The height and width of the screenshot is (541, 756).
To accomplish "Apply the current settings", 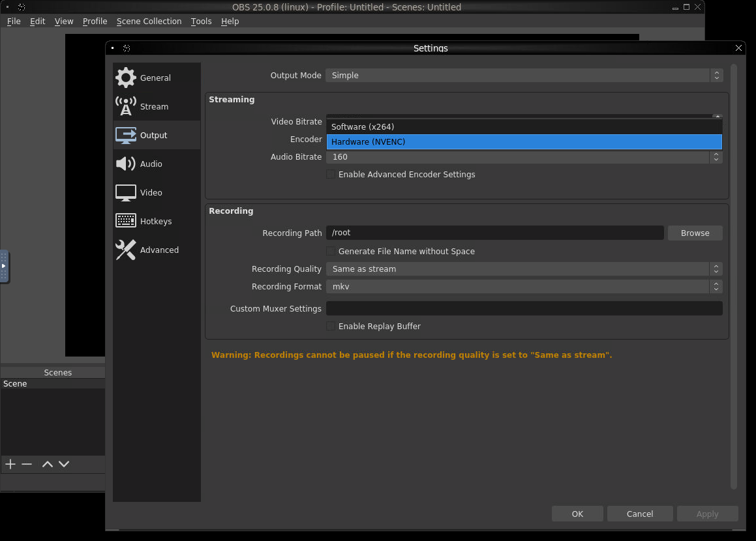I will (707, 513).
